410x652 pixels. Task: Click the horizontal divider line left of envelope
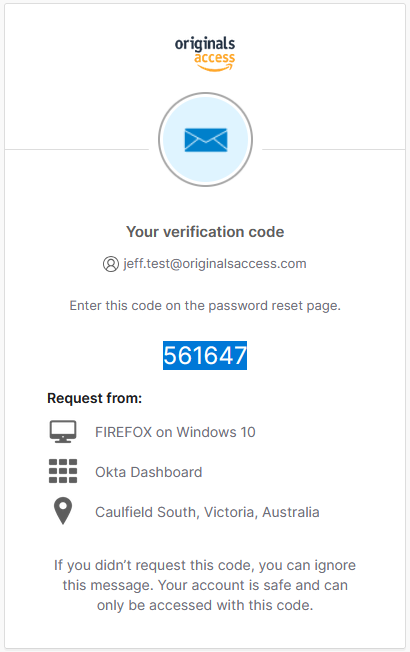77,149
